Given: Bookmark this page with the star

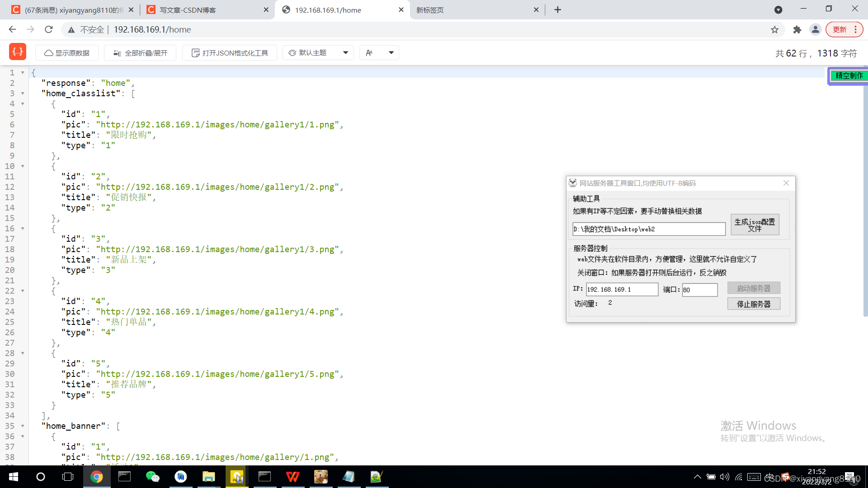Looking at the screenshot, I should pyautogui.click(x=775, y=29).
